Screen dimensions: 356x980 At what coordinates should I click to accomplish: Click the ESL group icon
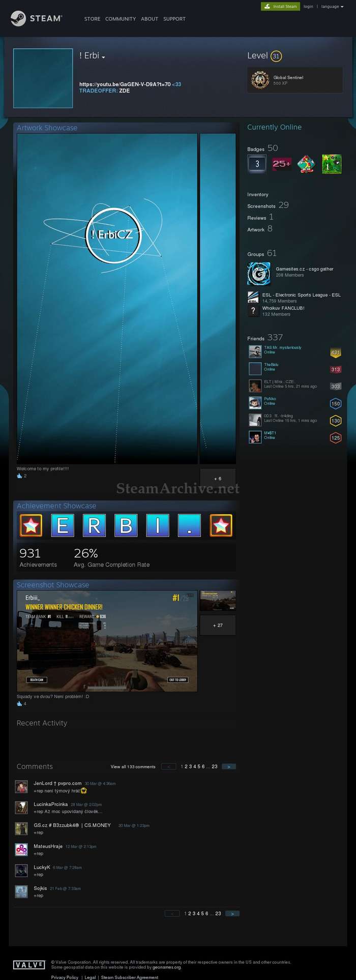coord(253,297)
